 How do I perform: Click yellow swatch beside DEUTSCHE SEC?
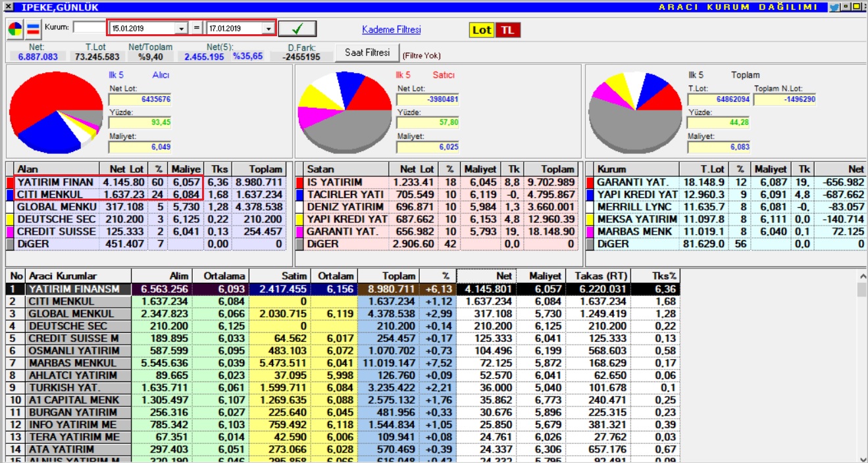click(x=10, y=219)
